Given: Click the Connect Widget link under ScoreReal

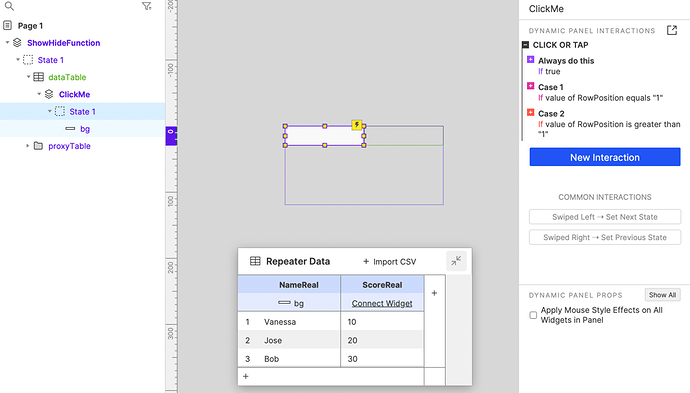Looking at the screenshot, I should point(382,303).
